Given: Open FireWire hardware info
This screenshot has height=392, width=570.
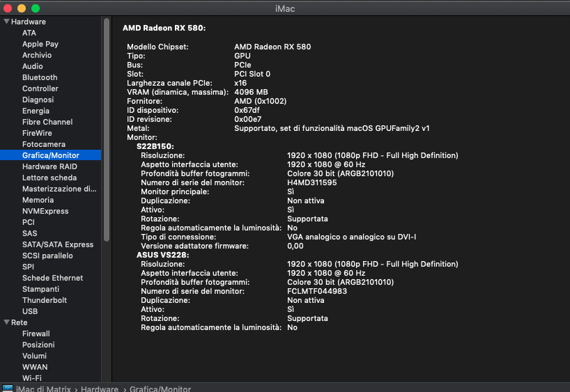Looking at the screenshot, I should pyautogui.click(x=37, y=133).
